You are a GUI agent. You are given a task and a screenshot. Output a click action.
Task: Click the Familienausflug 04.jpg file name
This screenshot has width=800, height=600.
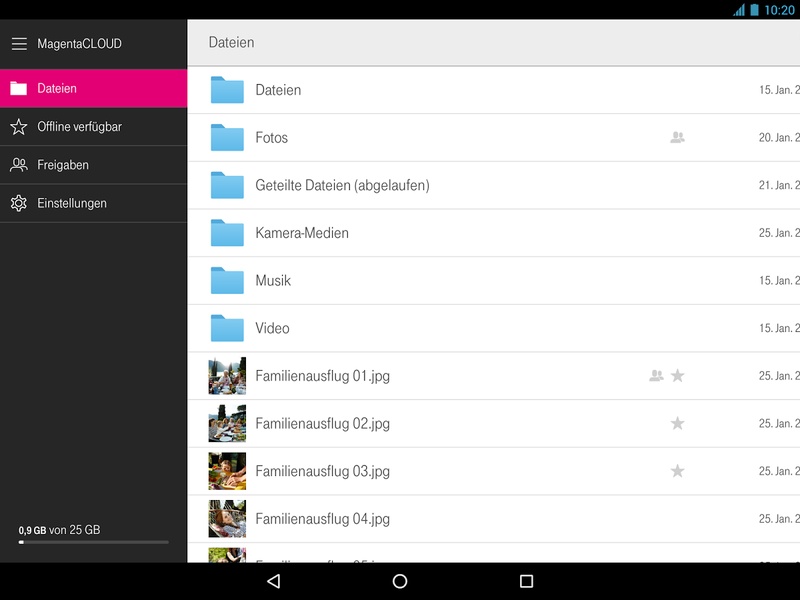click(x=322, y=519)
